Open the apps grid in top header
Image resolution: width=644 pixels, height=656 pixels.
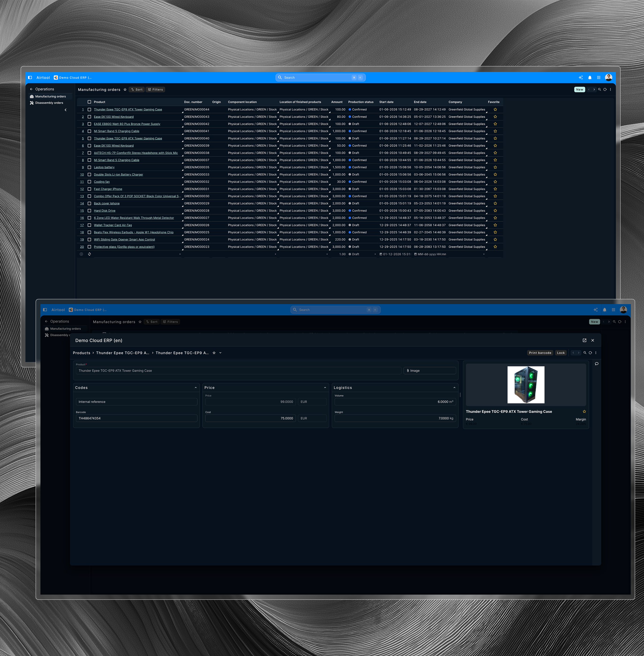[x=599, y=78]
